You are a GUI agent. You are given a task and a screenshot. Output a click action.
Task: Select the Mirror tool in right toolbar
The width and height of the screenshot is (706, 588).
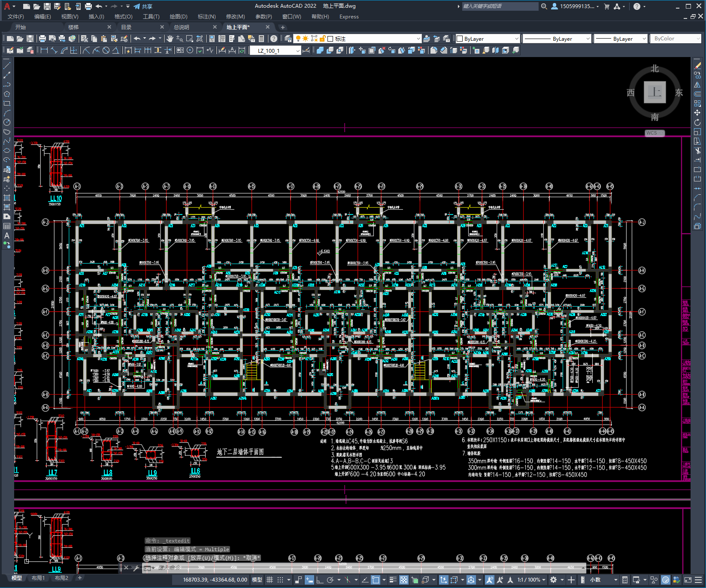[x=697, y=84]
